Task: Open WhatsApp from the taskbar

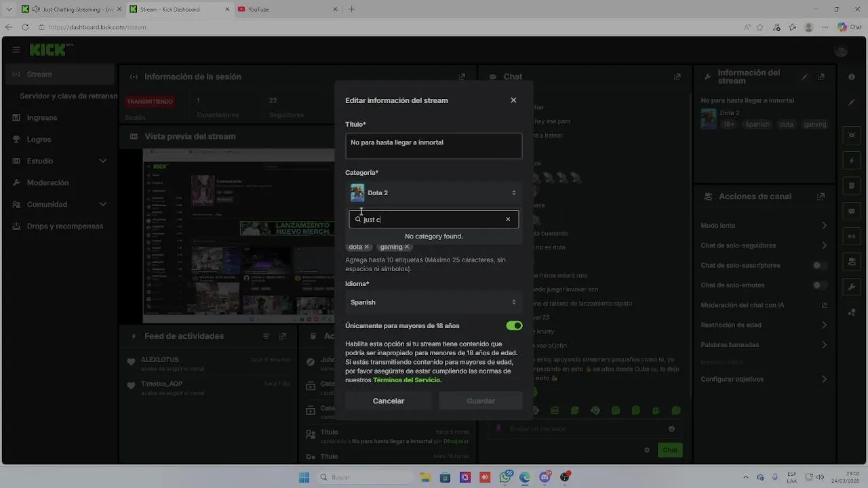Action: click(505, 477)
